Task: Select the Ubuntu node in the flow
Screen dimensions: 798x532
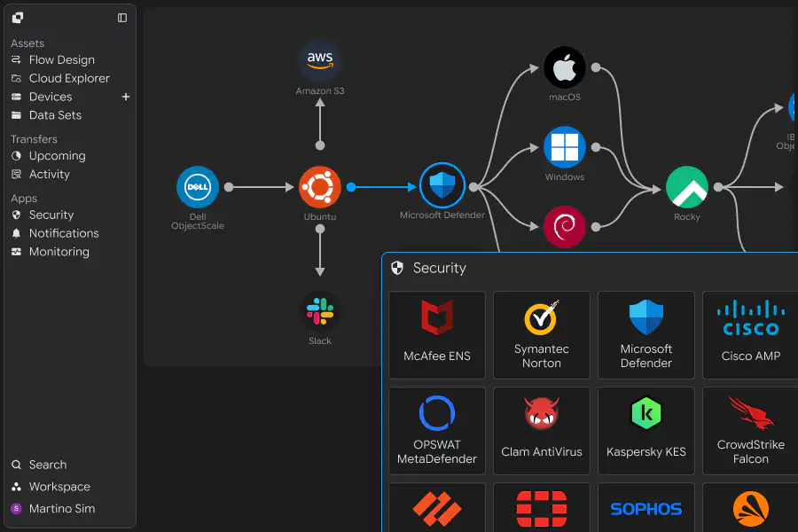Action: click(319, 187)
